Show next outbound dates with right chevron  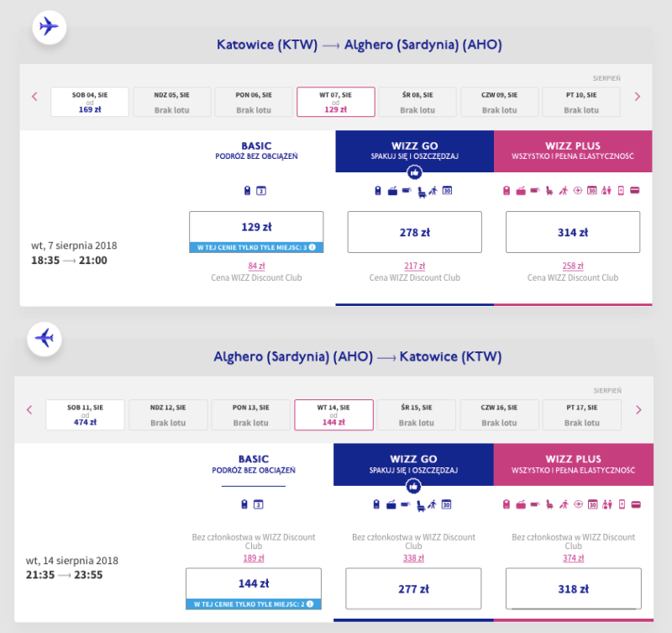click(638, 97)
